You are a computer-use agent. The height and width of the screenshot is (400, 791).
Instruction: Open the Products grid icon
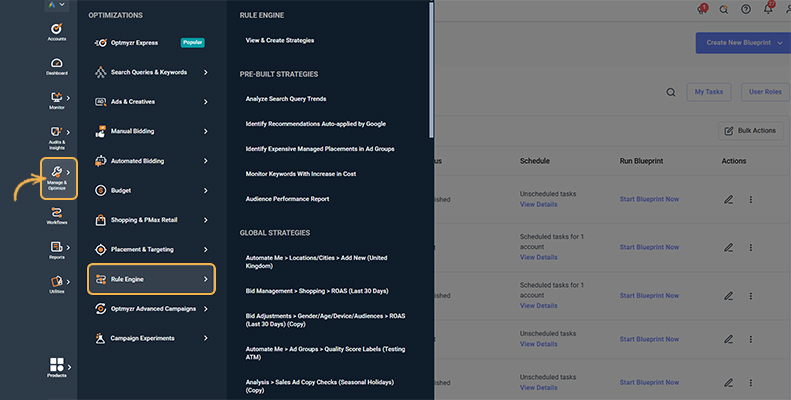tap(56, 364)
